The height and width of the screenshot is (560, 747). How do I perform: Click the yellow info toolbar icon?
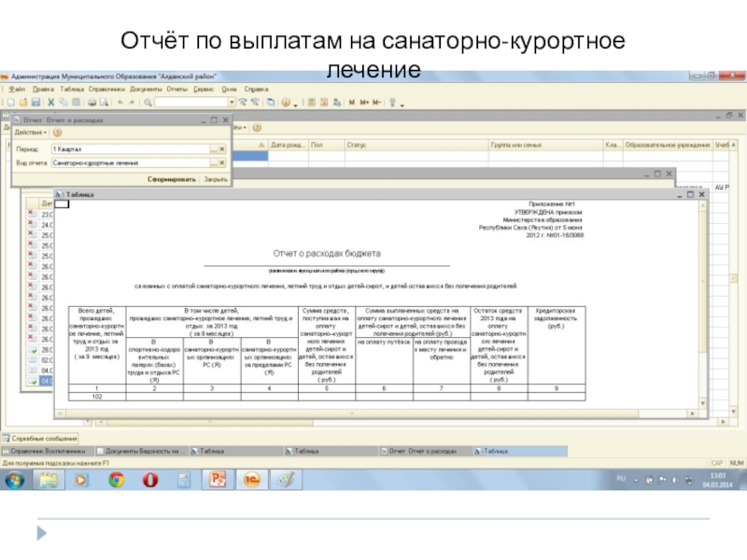pyautogui.click(x=286, y=103)
